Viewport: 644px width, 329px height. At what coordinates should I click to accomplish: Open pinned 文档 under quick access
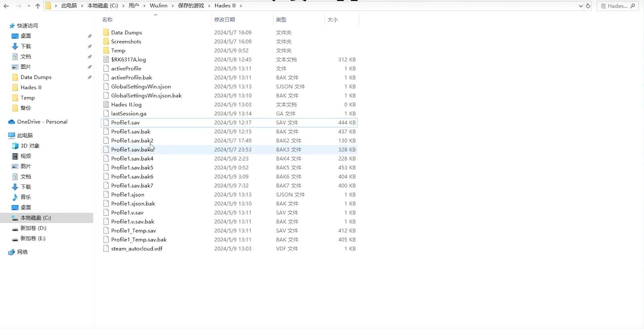[x=26, y=57]
